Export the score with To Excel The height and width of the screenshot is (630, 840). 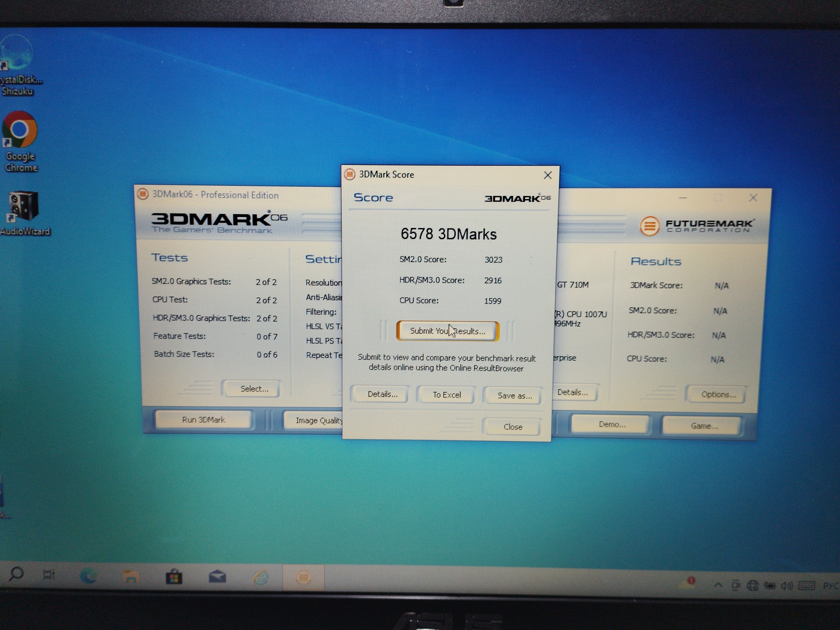point(447,395)
